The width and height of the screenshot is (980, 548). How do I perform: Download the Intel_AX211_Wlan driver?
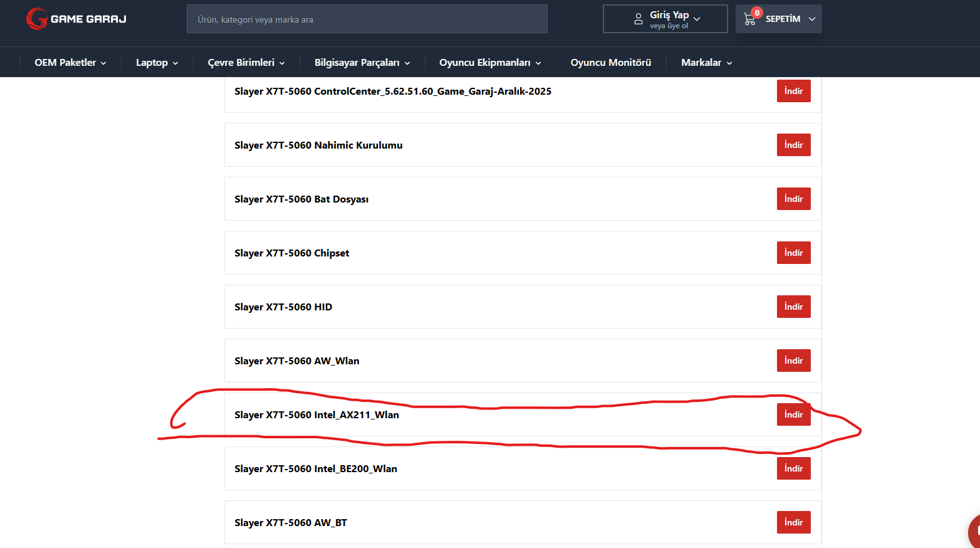pos(794,414)
